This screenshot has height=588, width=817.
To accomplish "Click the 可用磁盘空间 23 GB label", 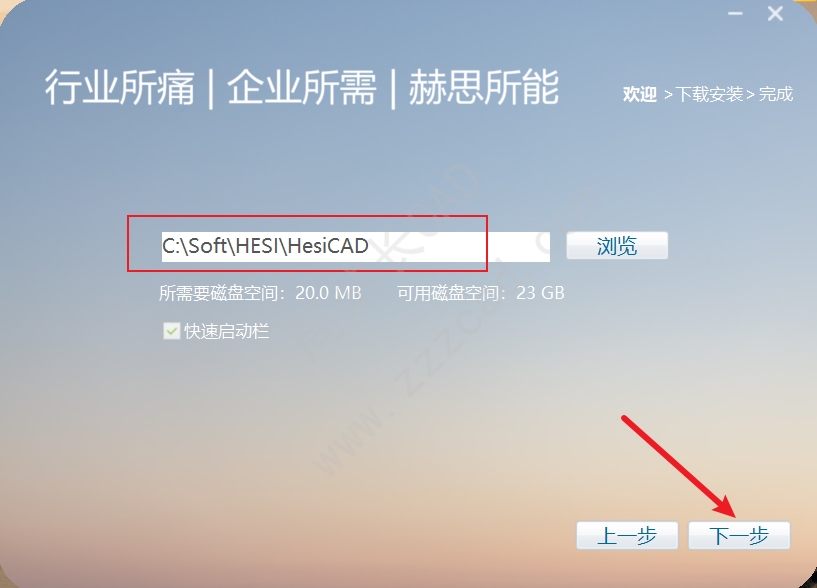I will pyautogui.click(x=480, y=293).
